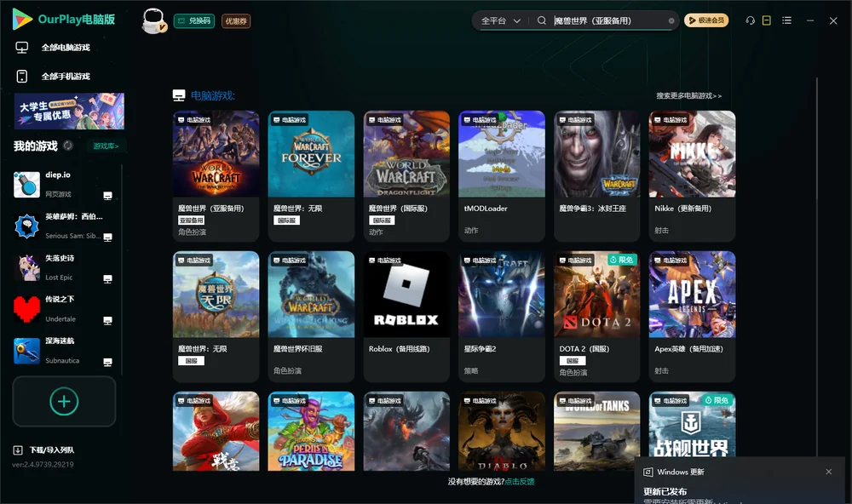Click the Windows 更新 notification icon
852x504 pixels.
[648, 472]
